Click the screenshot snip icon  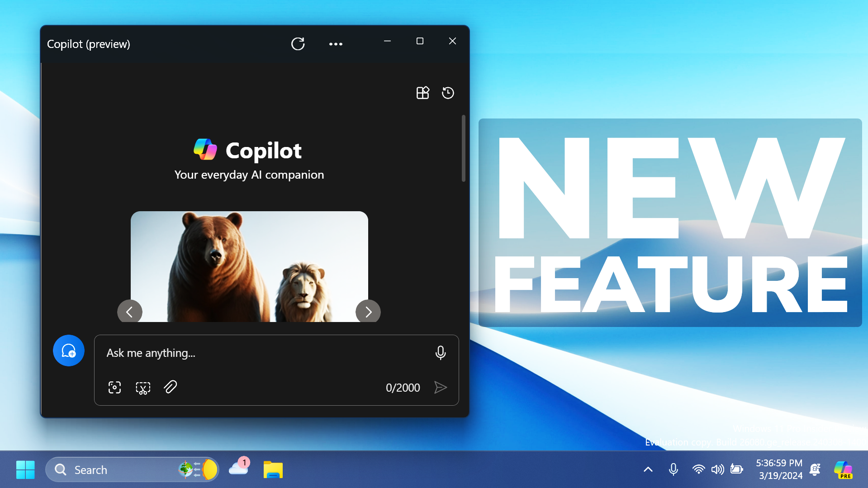(x=143, y=388)
